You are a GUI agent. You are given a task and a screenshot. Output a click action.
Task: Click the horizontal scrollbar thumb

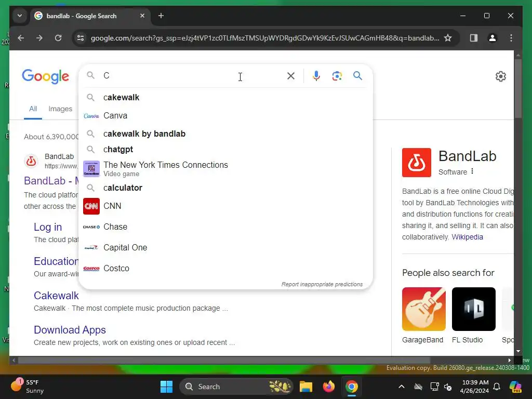coord(224,361)
